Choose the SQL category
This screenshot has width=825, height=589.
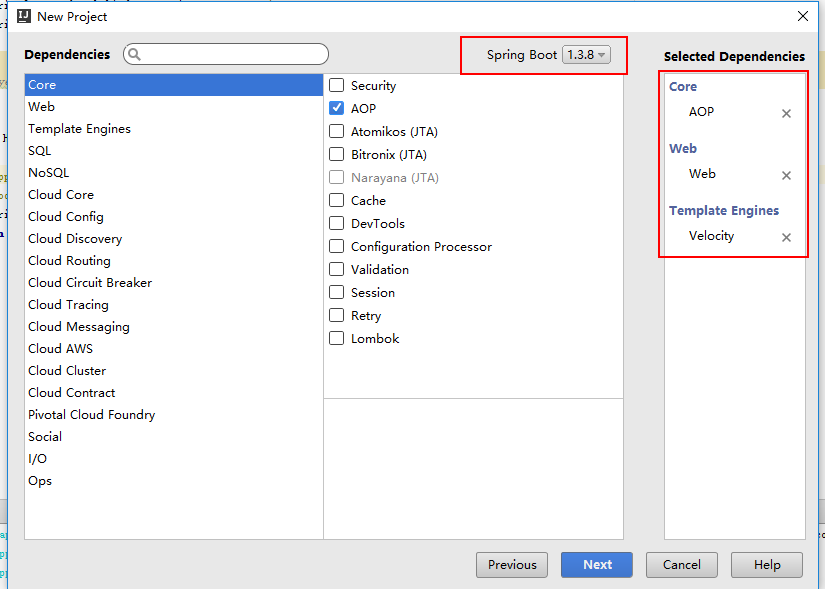coord(174,151)
